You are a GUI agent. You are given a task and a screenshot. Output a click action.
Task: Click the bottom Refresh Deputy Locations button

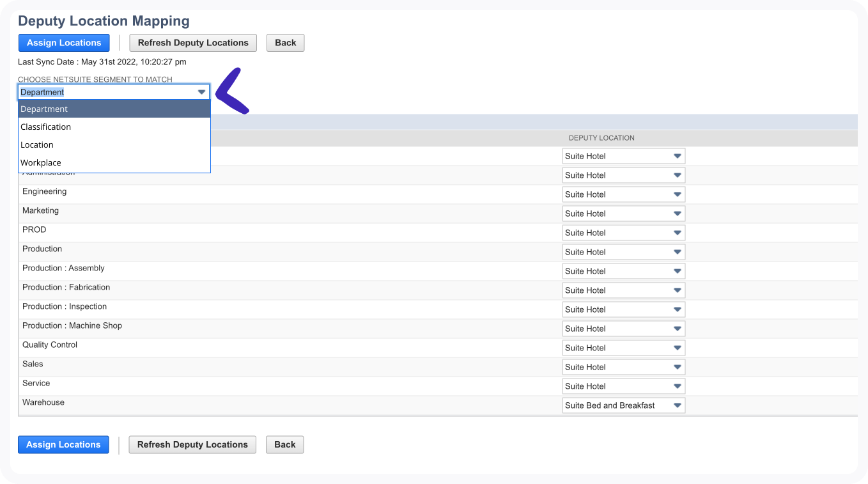[x=192, y=445]
